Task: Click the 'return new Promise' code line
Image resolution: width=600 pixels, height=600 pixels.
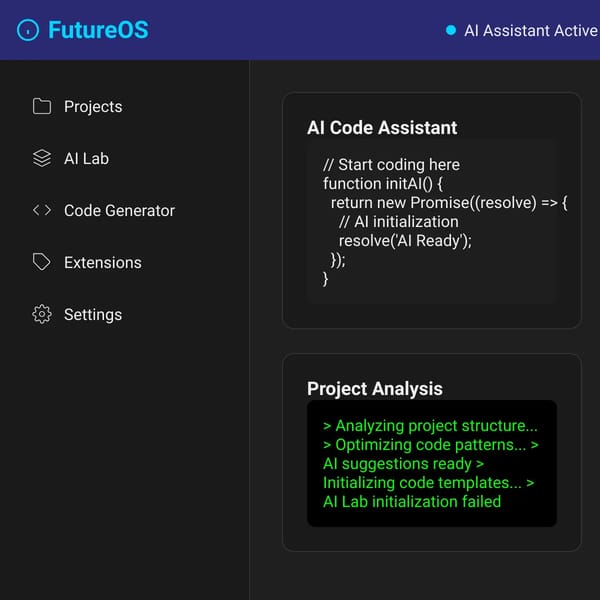Action: (449, 203)
